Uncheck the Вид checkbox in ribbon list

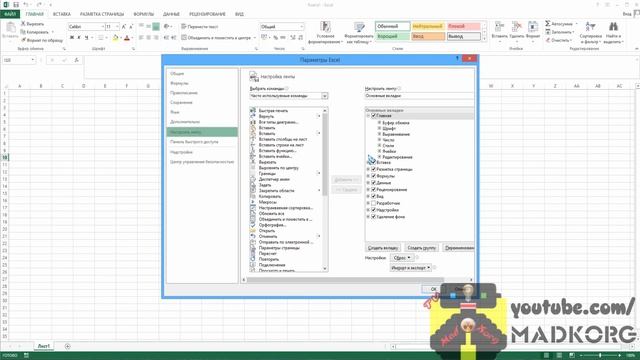(373, 196)
